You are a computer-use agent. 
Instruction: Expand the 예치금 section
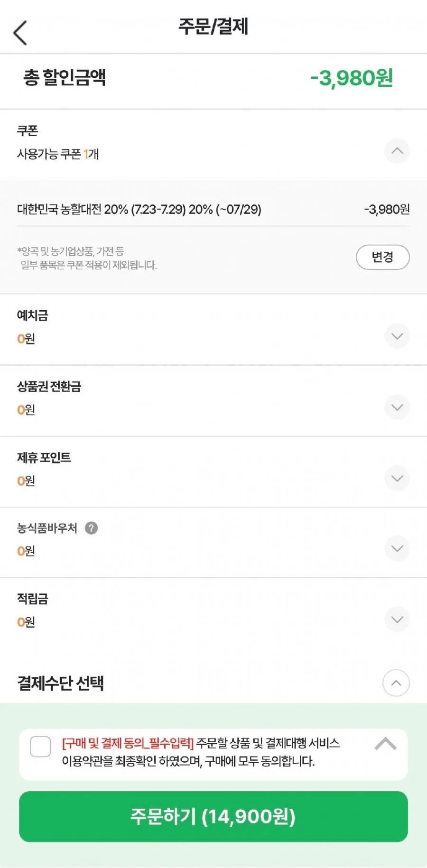pyautogui.click(x=397, y=336)
